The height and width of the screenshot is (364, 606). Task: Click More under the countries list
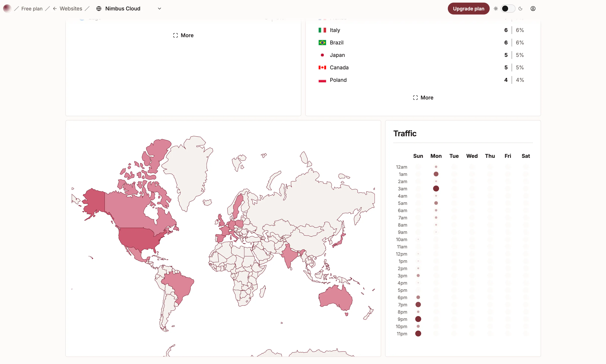click(x=423, y=98)
